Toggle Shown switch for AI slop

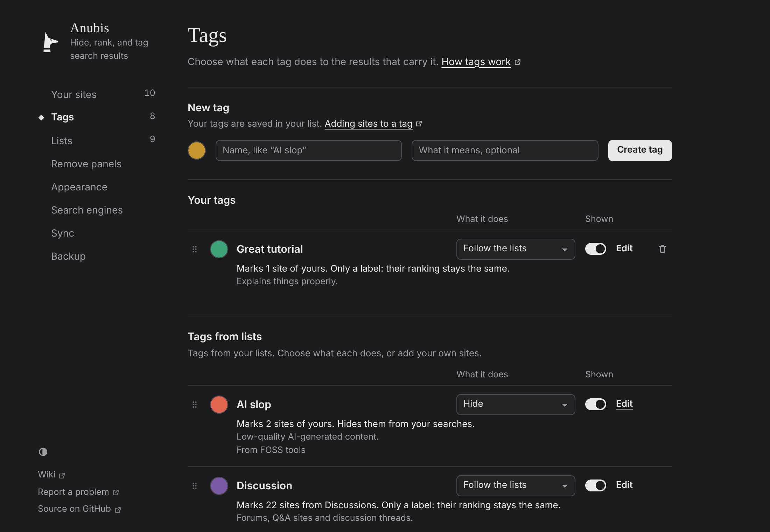tap(596, 404)
